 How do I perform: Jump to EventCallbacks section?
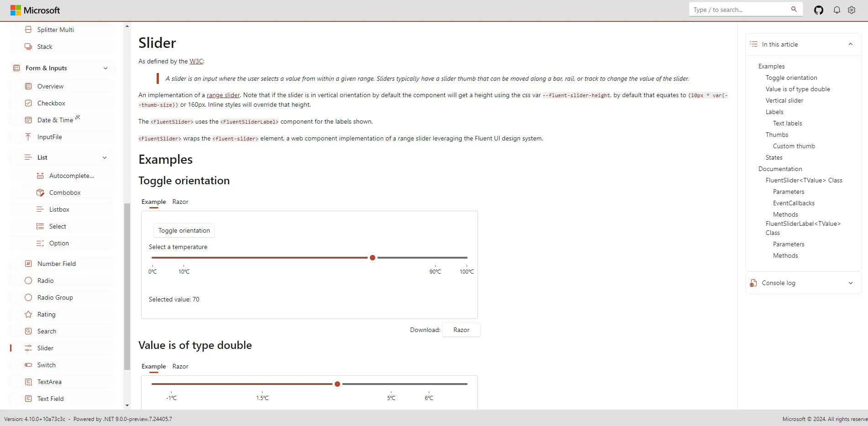tap(794, 203)
